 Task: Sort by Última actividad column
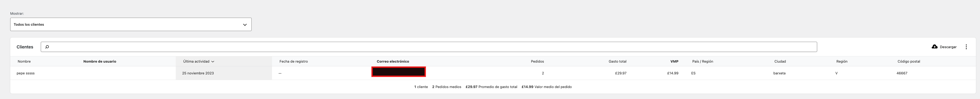[x=196, y=62]
